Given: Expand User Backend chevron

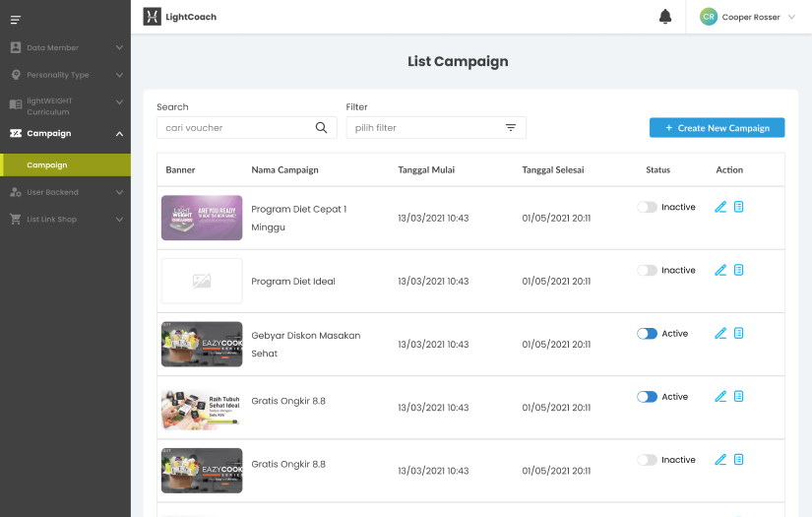Looking at the screenshot, I should (120, 192).
